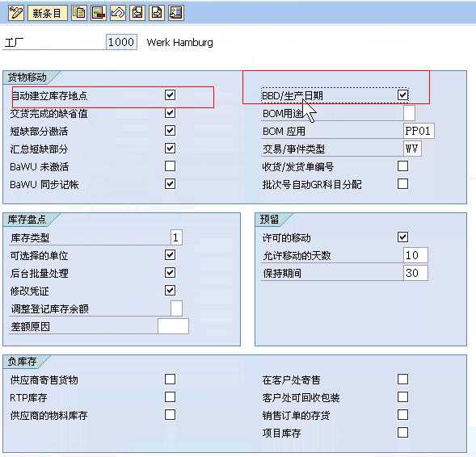Viewport: 476px width, 457px height.
Task: Click 库存类型 field containing 1
Action: (176, 237)
